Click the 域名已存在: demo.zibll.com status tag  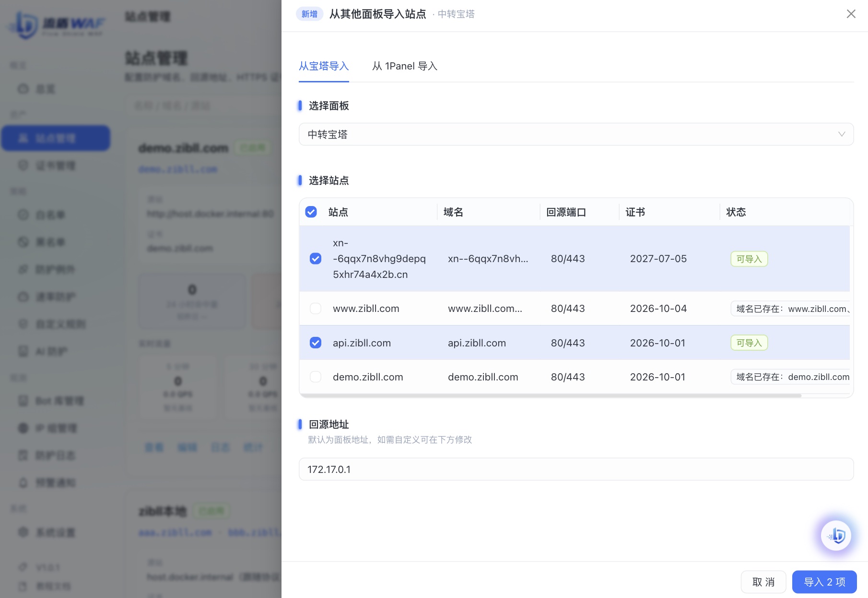pos(790,377)
